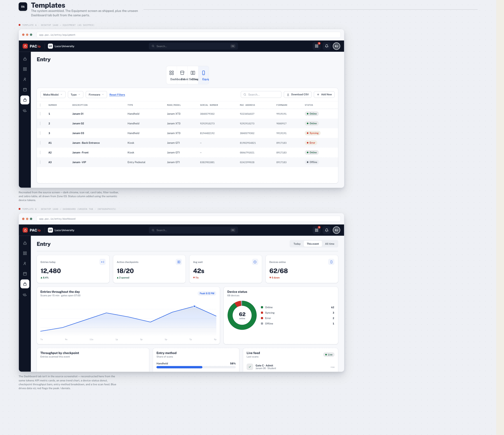Screen dimensions: 504x435
Task: Click arrow icon on Entries today card
Action: (102, 262)
